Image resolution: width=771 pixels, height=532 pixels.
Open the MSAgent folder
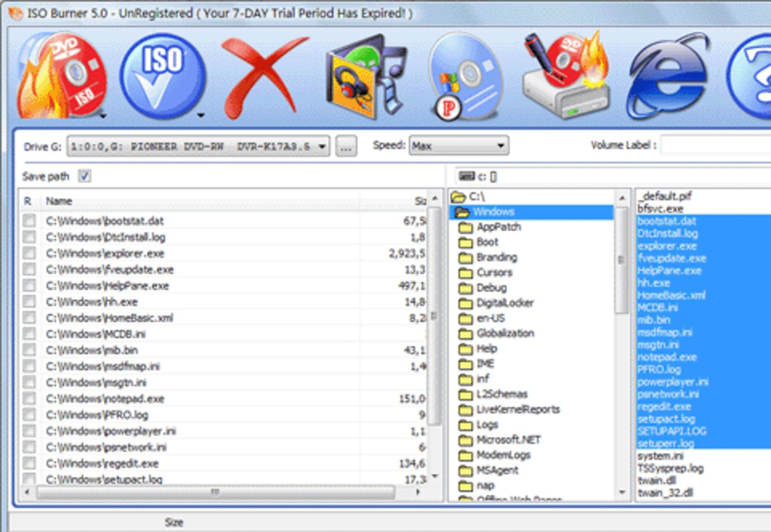point(489,471)
